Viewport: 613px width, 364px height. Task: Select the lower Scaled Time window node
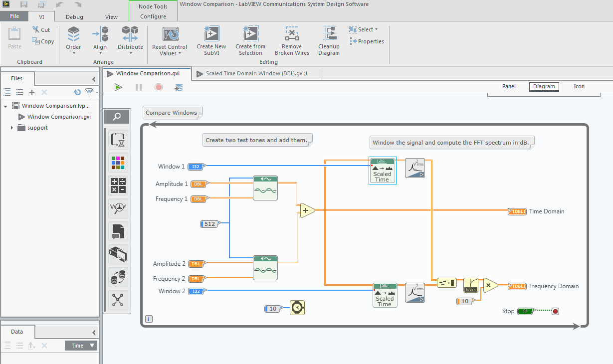[385, 295]
